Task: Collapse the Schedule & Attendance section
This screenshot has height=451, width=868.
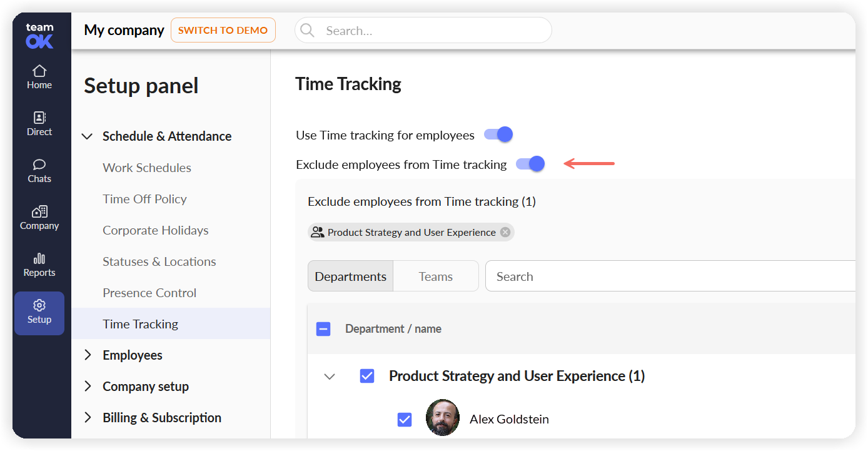Action: tap(88, 136)
